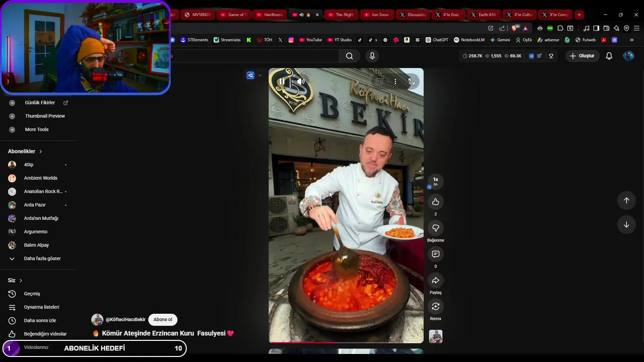Mute the Shorts video volume
Screen dimensions: 644x362
(x=301, y=81)
